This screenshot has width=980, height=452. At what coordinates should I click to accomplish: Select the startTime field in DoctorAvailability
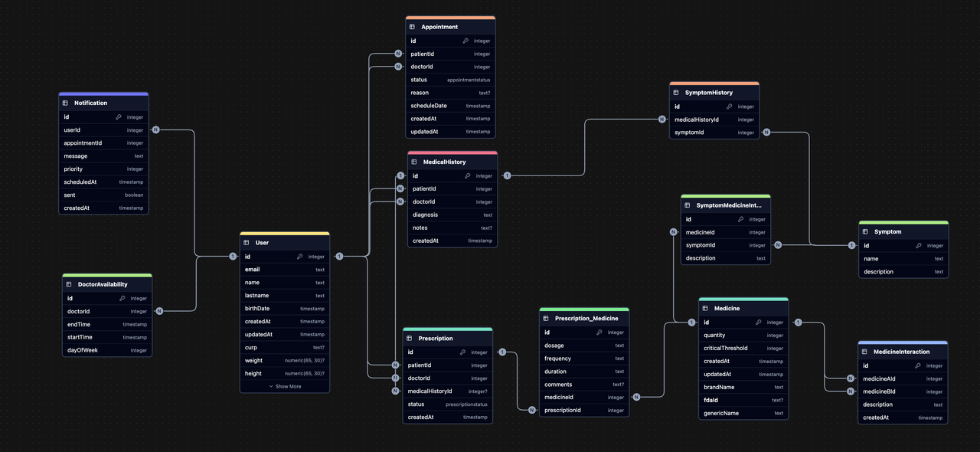point(107,337)
